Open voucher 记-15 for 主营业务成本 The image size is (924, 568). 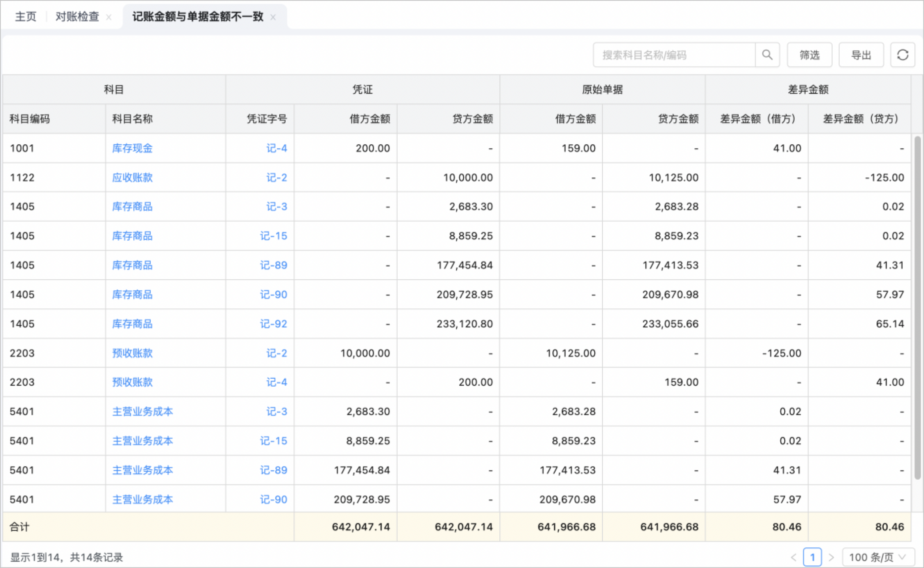273,441
